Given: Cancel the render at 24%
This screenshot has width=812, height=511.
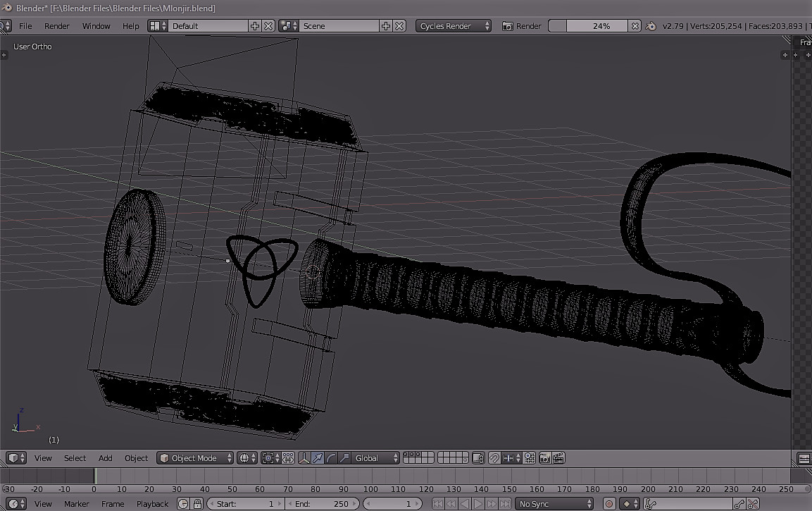Looking at the screenshot, I should [635, 26].
